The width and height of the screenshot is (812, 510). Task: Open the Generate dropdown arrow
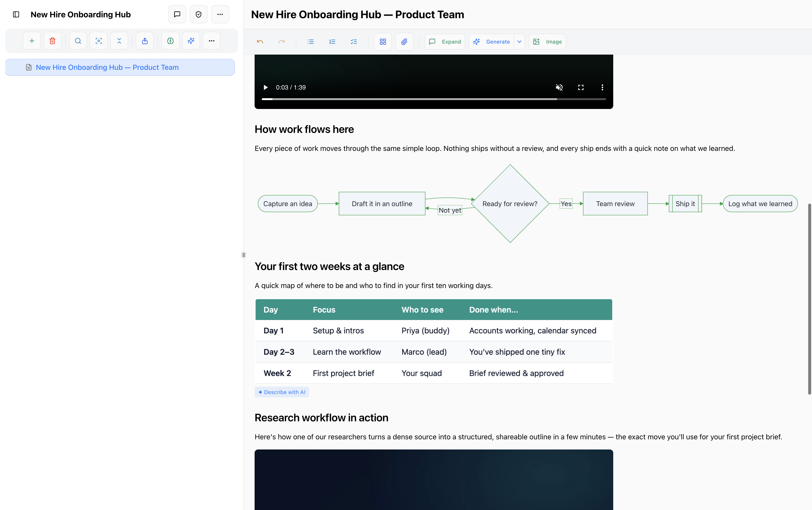(519, 41)
